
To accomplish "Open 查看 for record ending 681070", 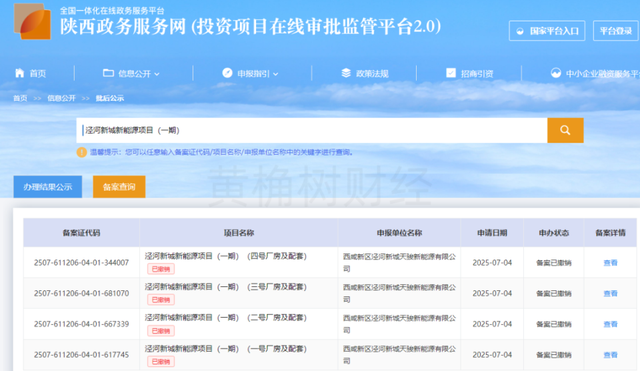I will point(610,293).
